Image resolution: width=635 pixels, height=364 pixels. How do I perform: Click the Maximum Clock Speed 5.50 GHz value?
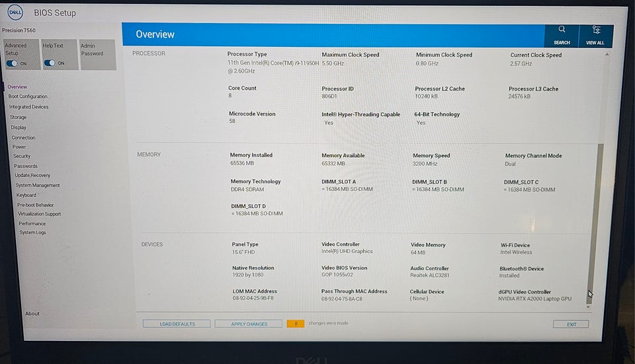pos(333,63)
